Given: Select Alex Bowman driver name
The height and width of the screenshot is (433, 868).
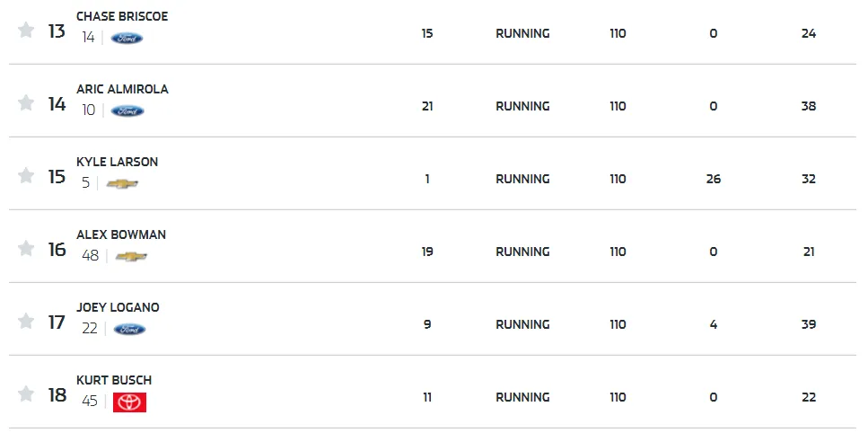Looking at the screenshot, I should point(121,234).
